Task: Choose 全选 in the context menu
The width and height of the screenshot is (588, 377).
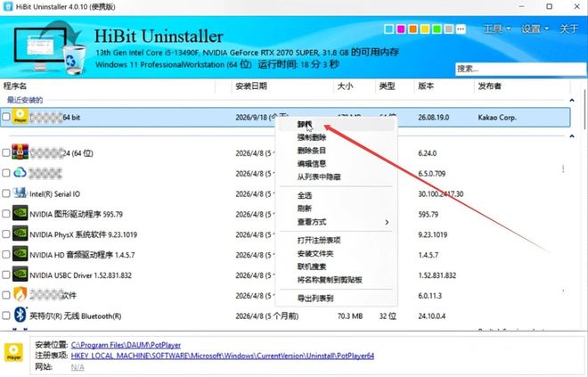Action: pos(336,195)
